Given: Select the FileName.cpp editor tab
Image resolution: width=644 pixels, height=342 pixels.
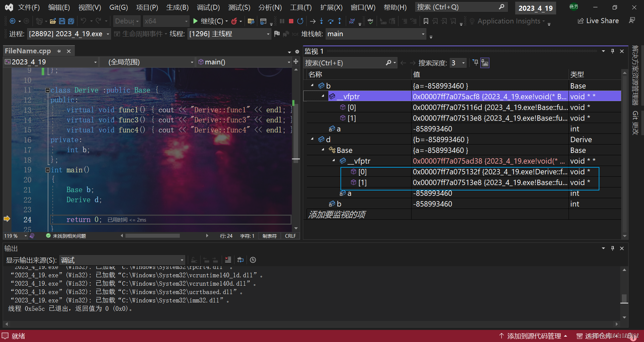Looking at the screenshot, I should [28, 51].
